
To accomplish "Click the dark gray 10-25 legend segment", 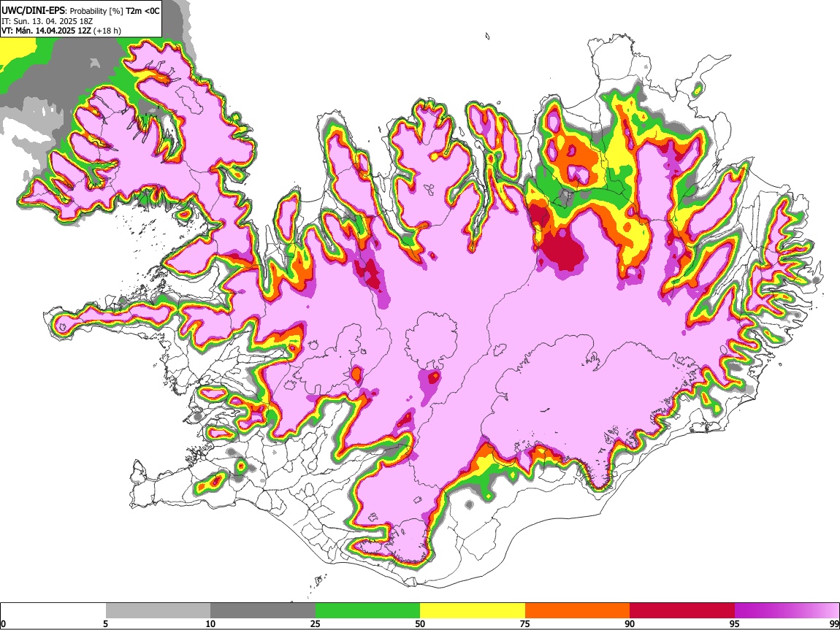I will pos(263,611).
